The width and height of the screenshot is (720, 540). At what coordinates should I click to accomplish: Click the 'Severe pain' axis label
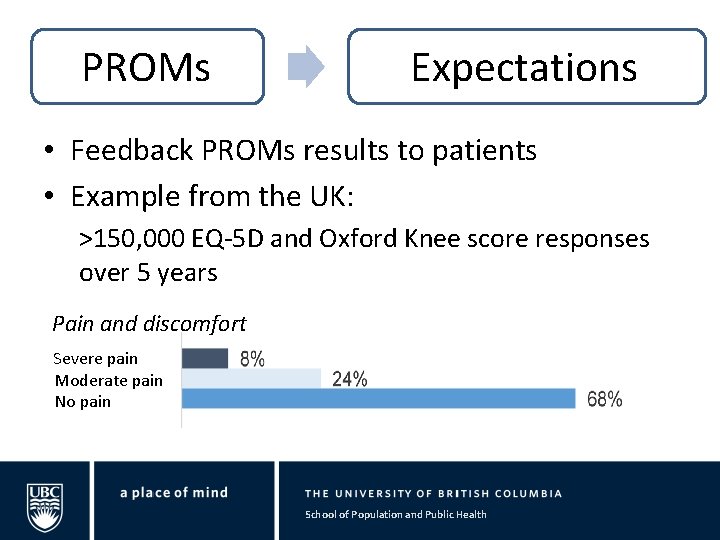[x=96, y=359]
